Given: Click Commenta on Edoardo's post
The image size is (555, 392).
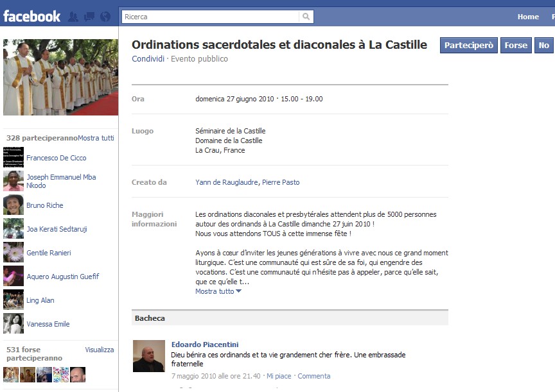Looking at the screenshot, I should pyautogui.click(x=314, y=376).
